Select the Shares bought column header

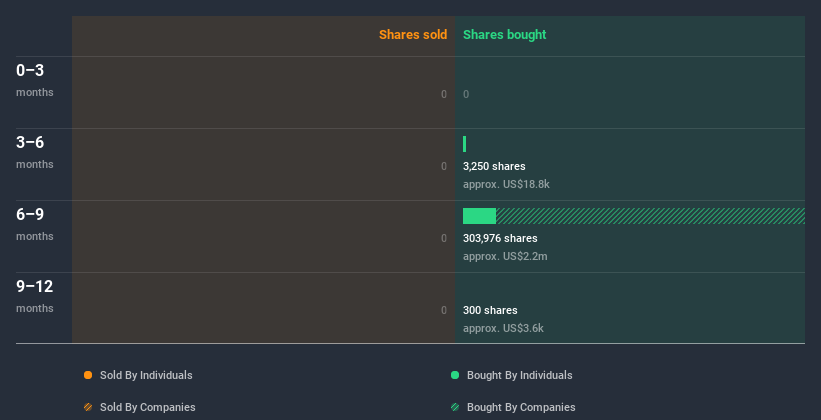pos(505,35)
